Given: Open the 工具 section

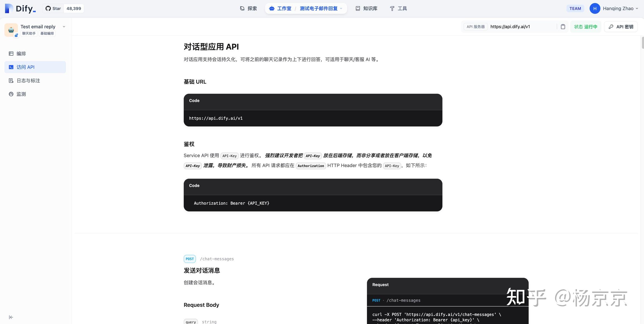Looking at the screenshot, I should [x=398, y=8].
